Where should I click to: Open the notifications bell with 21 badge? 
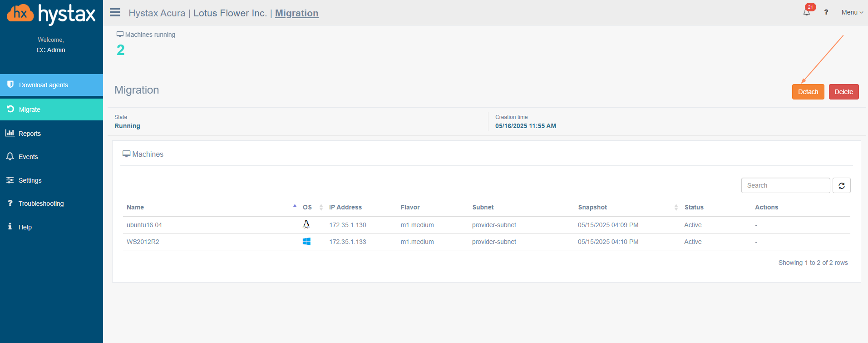tap(807, 12)
